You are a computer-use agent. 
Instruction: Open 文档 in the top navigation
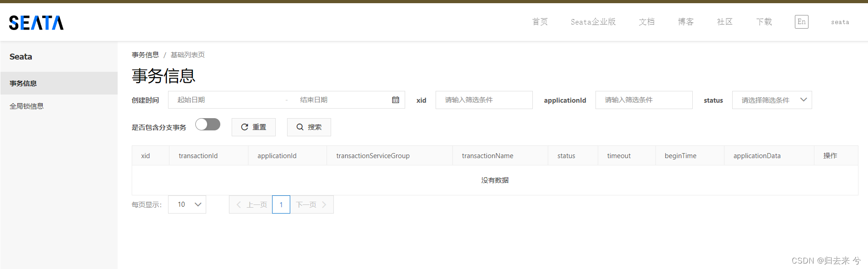coord(647,22)
